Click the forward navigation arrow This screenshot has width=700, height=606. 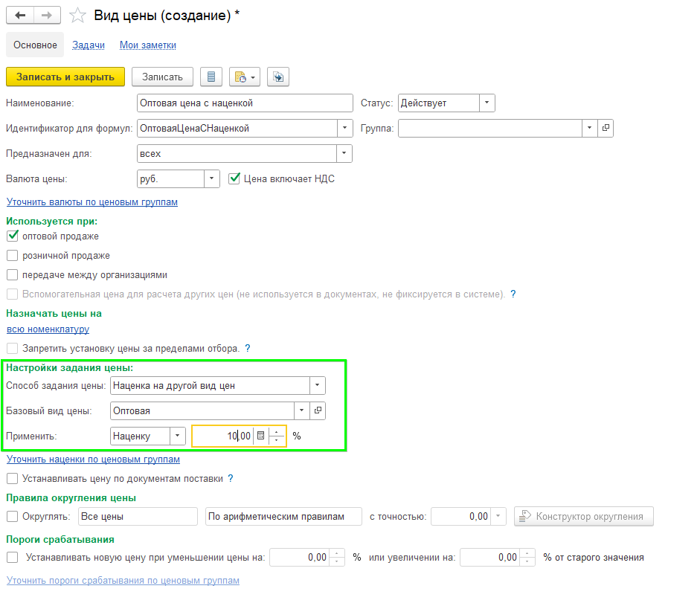(x=47, y=15)
